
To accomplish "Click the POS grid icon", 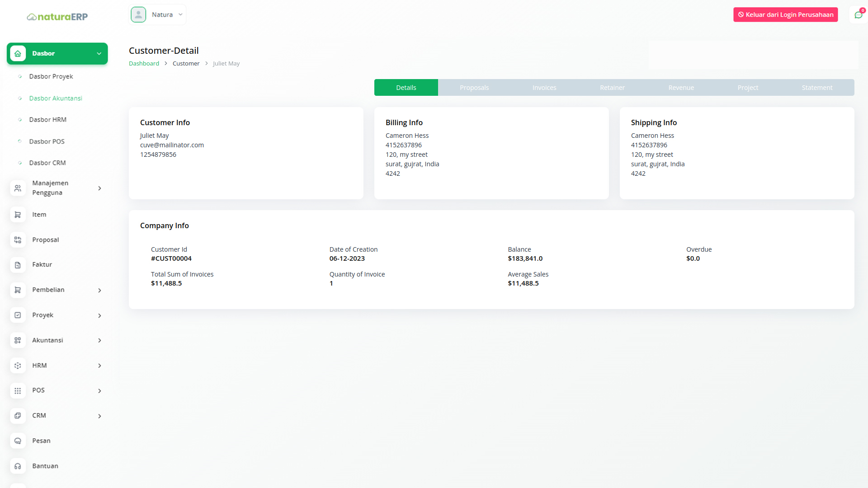I will [18, 390].
